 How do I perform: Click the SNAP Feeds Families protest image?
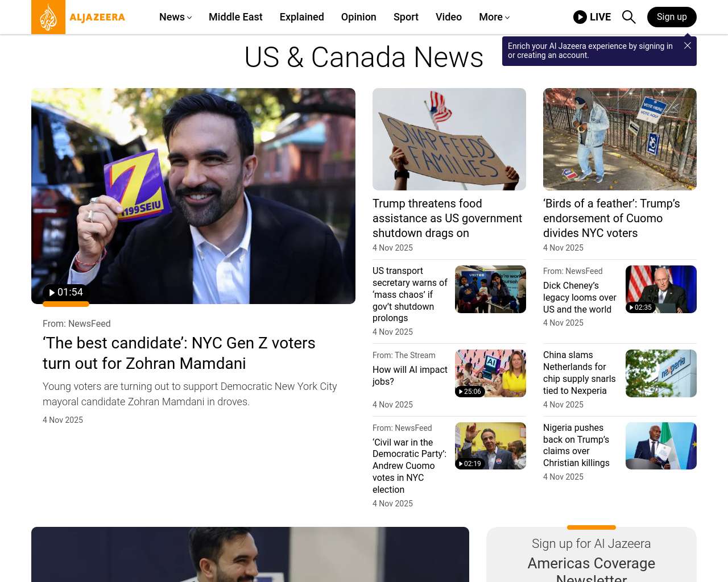tap(449, 139)
